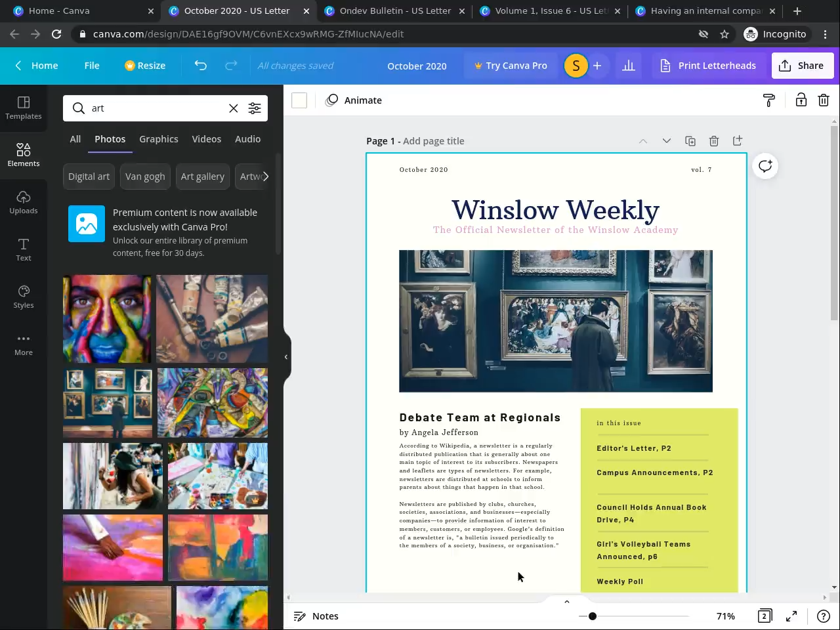Open the Text panel
This screenshot has width=840, height=630.
pos(24,250)
